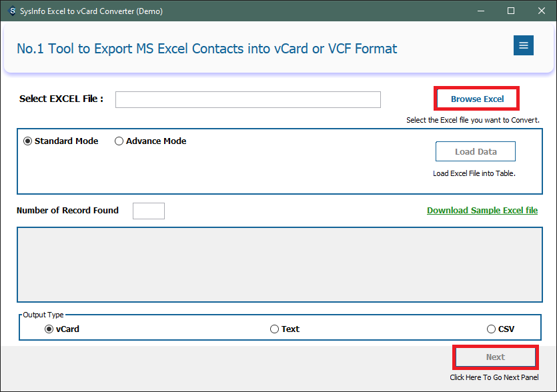Maximize the converter window

[511, 11]
